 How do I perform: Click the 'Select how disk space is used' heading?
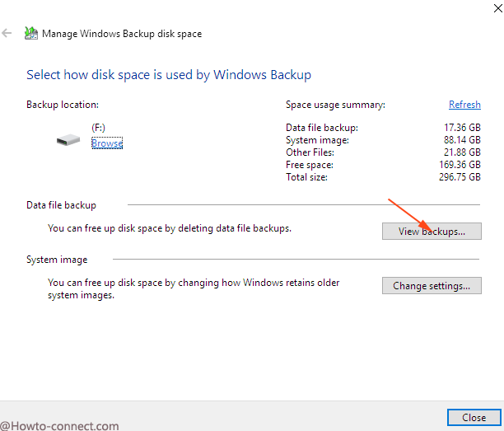pos(169,75)
